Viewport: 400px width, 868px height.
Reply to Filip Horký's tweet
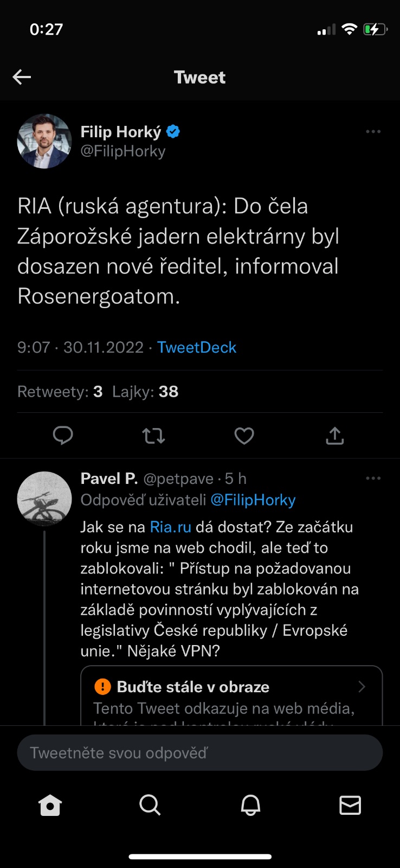[63, 436]
